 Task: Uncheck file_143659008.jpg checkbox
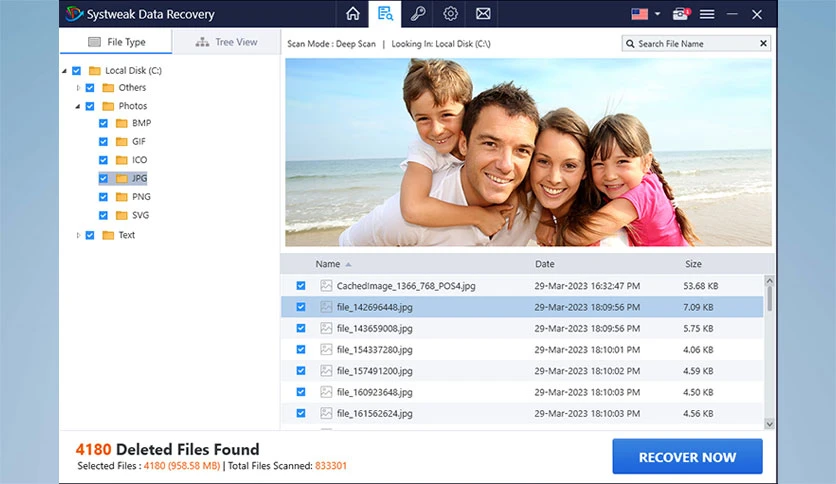[301, 328]
